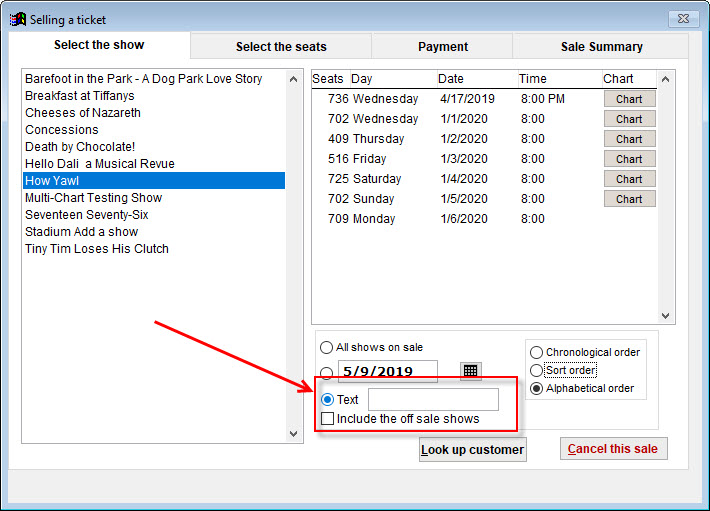The height and width of the screenshot is (511, 710).
Task: Click the 5/9/2019 date field
Action: [x=388, y=372]
